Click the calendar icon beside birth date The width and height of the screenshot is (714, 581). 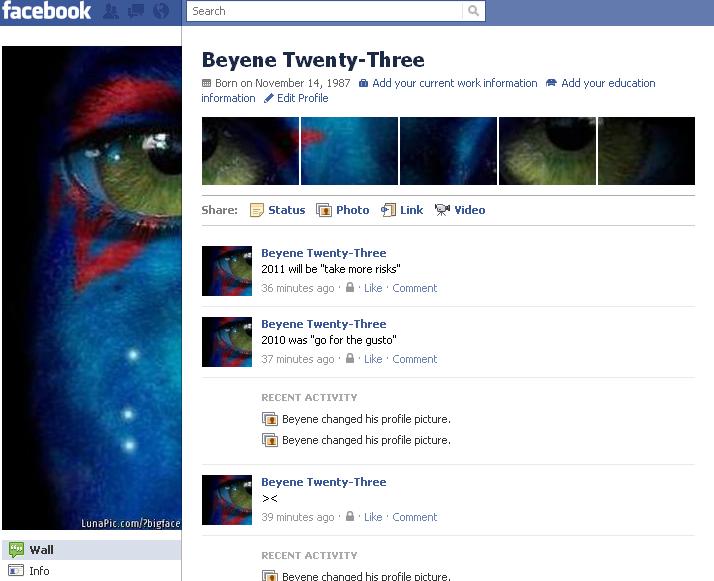(x=206, y=83)
